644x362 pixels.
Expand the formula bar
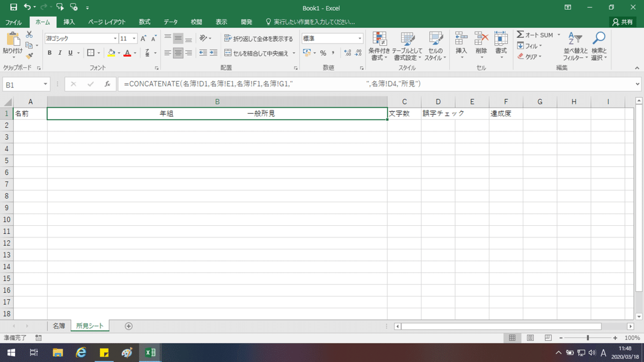(638, 84)
